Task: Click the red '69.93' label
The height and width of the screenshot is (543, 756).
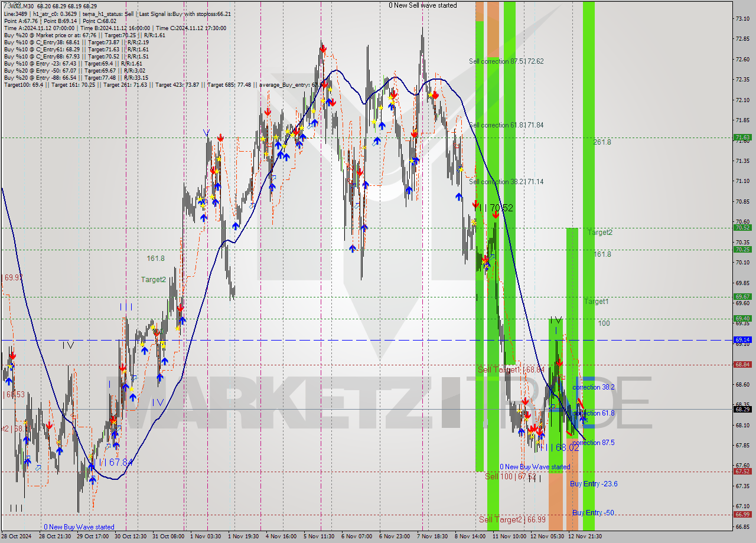Action: point(14,277)
